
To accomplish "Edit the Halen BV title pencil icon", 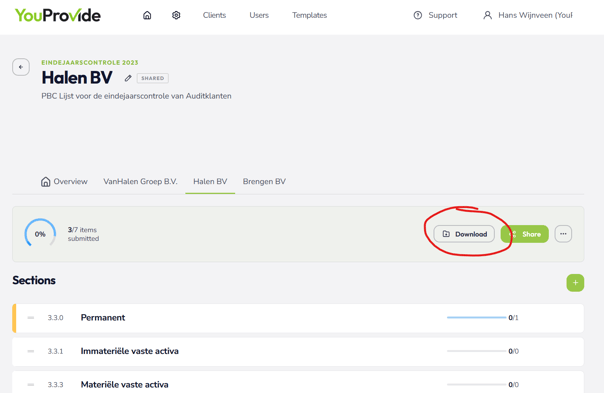I will [x=128, y=78].
